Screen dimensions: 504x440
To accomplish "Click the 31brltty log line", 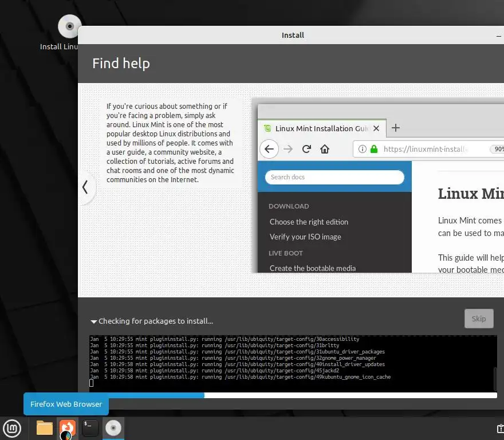I will (x=215, y=345).
